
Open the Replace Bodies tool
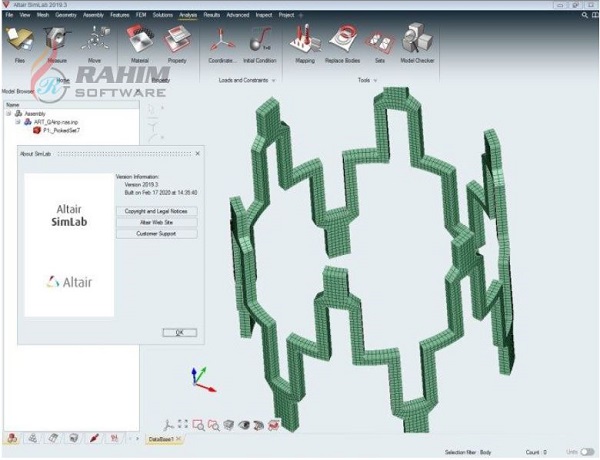[342, 44]
